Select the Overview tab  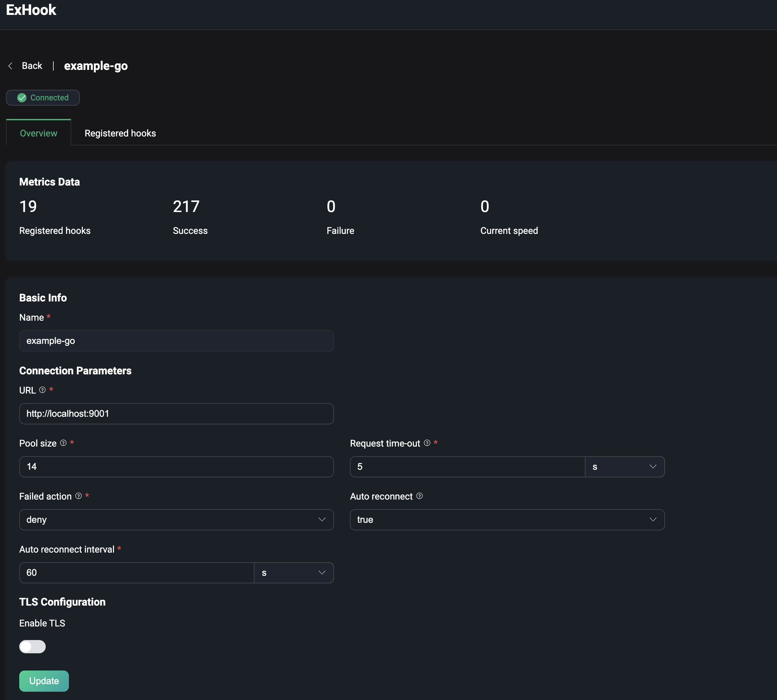coord(38,134)
